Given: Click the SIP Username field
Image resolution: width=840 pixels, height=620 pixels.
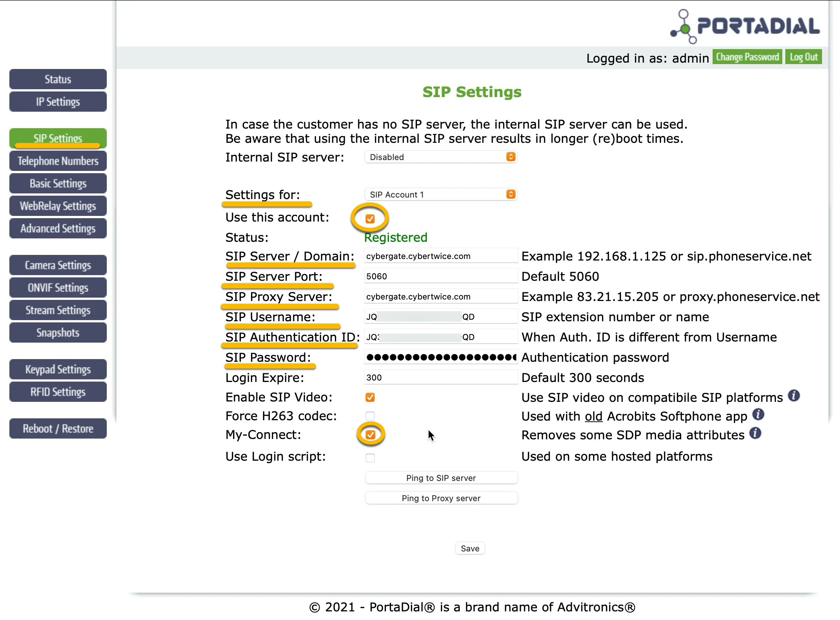Looking at the screenshot, I should tap(441, 317).
